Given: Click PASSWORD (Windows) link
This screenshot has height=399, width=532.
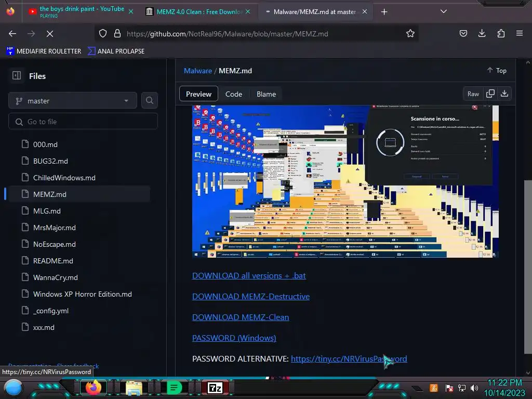Looking at the screenshot, I should [234, 338].
